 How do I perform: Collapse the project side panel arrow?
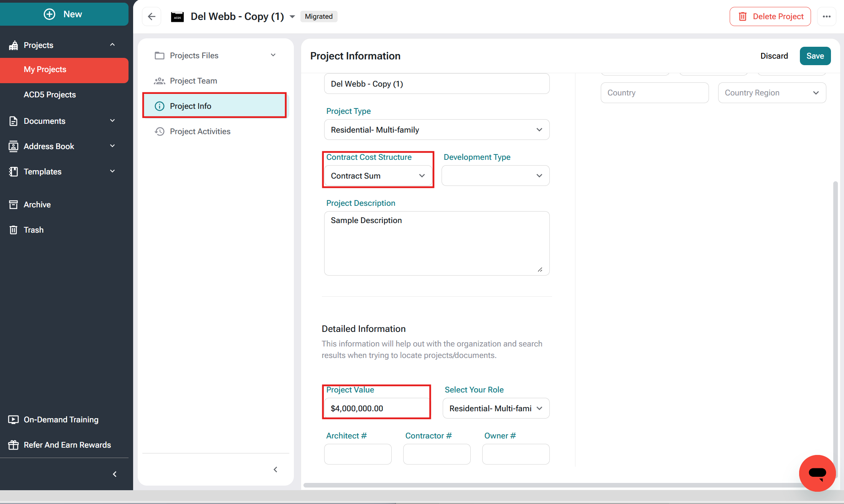(x=275, y=470)
